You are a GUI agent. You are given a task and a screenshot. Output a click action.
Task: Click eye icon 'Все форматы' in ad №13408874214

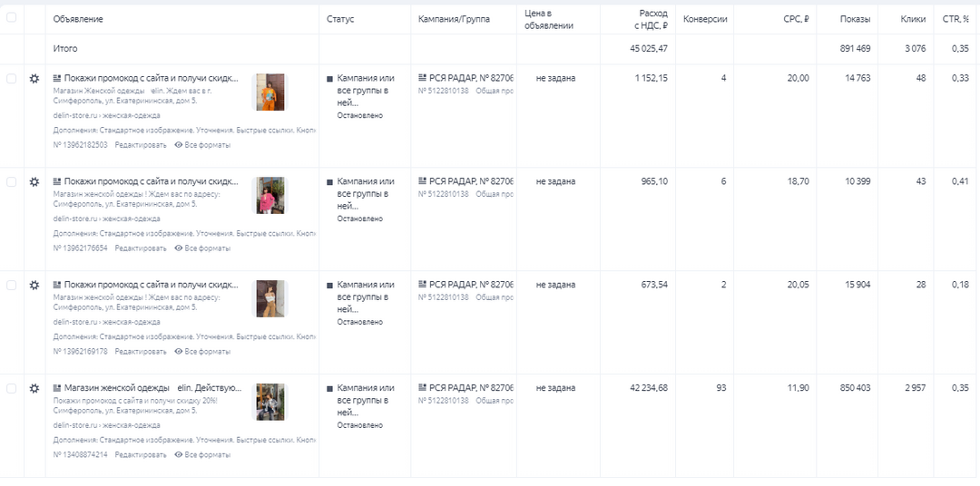tap(179, 454)
